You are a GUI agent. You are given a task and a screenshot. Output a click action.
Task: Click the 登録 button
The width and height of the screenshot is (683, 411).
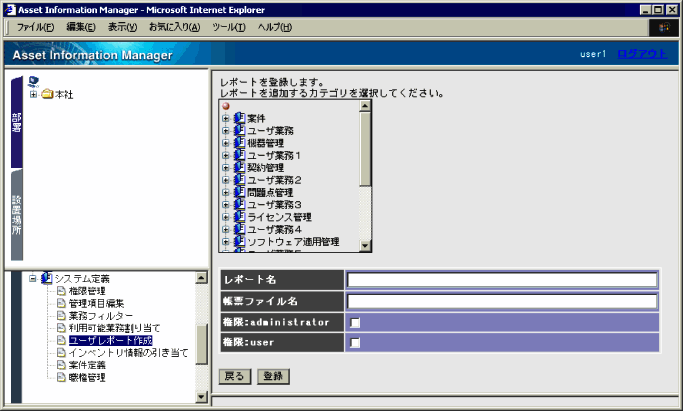pos(273,376)
